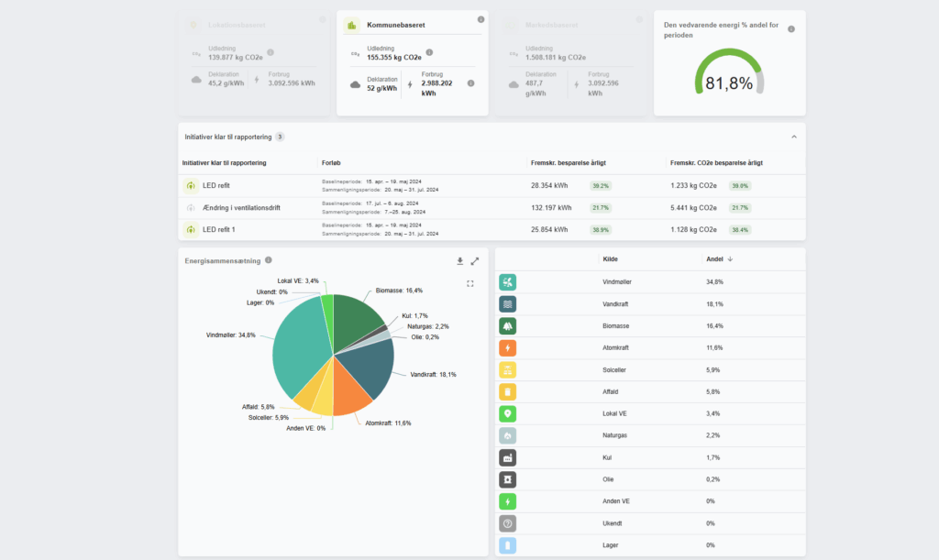
Task: Click the Lokal VE location pin icon
Action: 507,413
